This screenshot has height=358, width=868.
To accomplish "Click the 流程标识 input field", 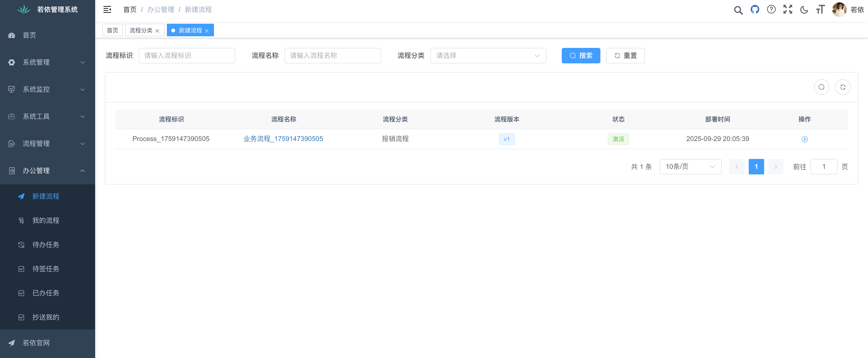I will tap(187, 56).
